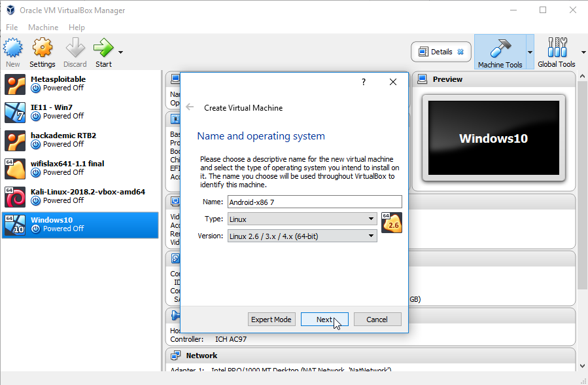
Task: Open the Version dropdown list
Action: click(302, 236)
